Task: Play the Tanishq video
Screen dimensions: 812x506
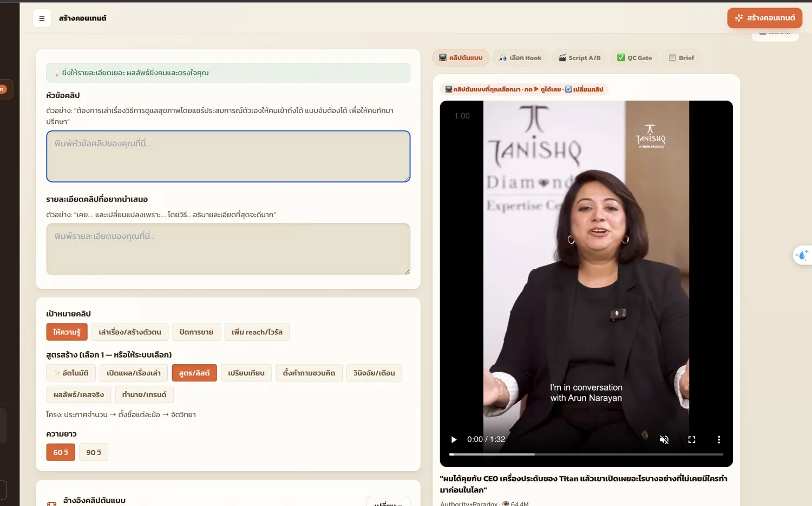Action: pyautogui.click(x=454, y=439)
